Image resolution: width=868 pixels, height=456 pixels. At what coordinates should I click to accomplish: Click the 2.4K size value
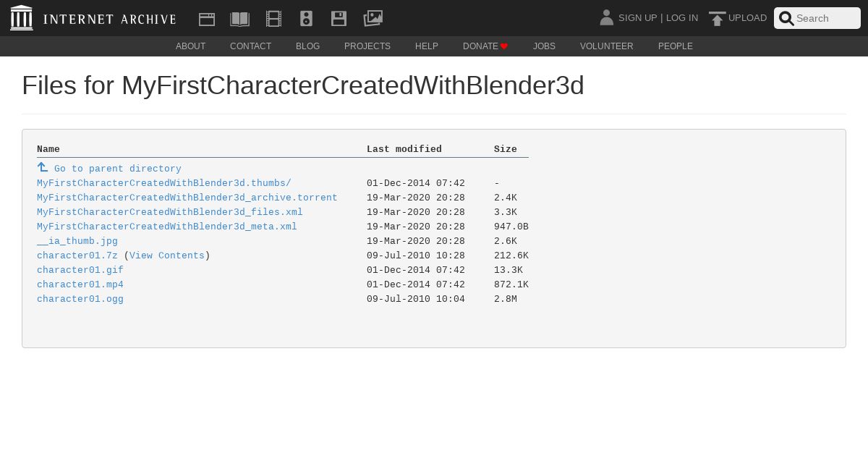click(506, 198)
